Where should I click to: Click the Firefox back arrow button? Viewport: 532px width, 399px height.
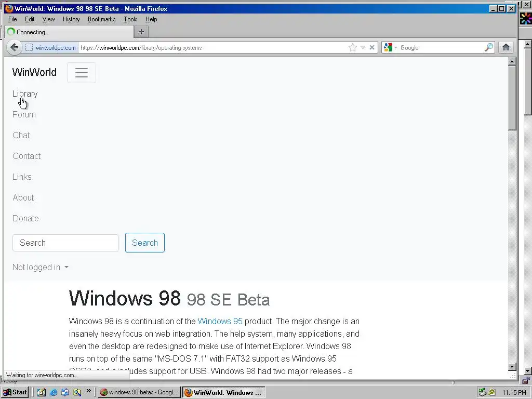pos(14,47)
